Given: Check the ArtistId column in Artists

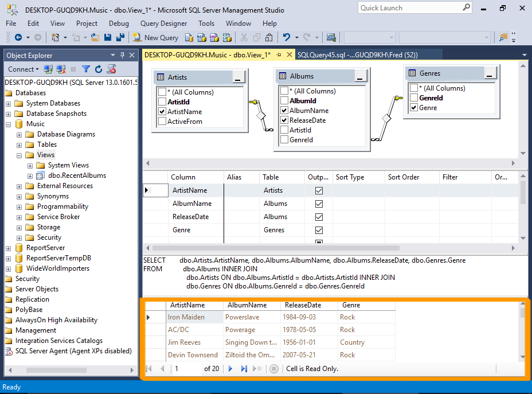Looking at the screenshot, I should coord(162,102).
